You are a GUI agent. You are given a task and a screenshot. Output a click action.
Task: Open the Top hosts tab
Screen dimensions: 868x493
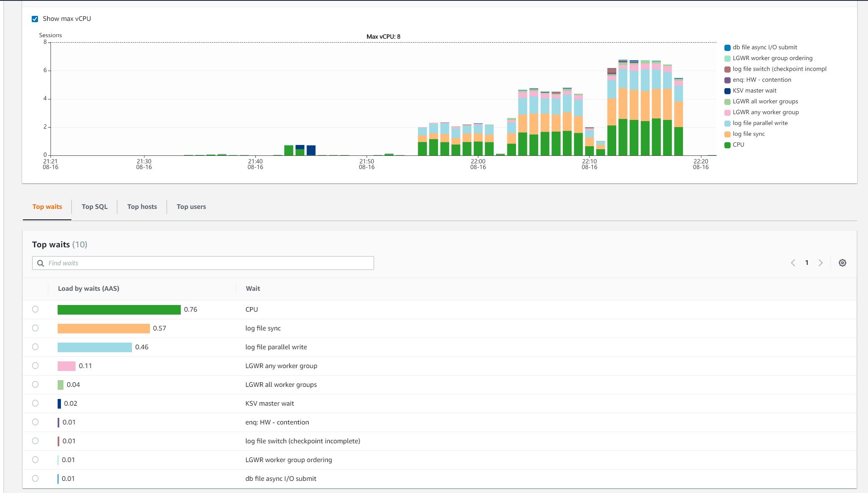click(142, 207)
